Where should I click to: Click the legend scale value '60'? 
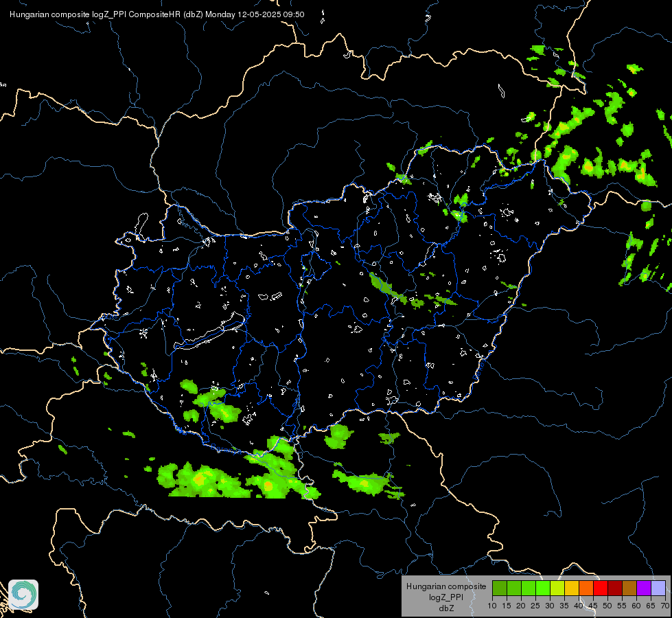[x=636, y=606]
